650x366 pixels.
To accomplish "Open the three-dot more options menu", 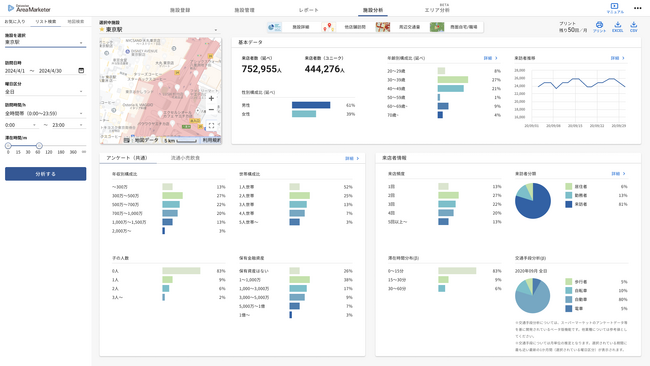I will pos(638,8).
